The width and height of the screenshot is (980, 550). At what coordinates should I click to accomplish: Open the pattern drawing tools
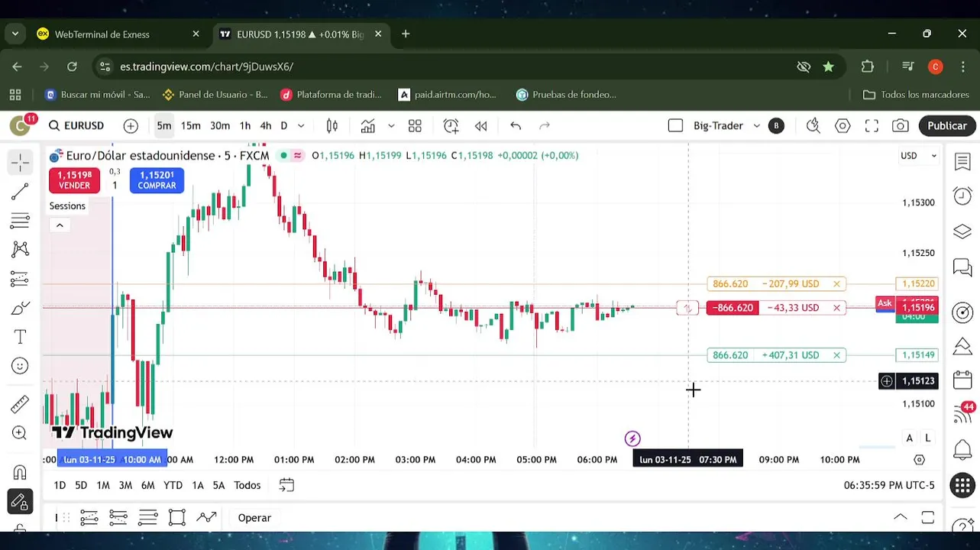[20, 250]
